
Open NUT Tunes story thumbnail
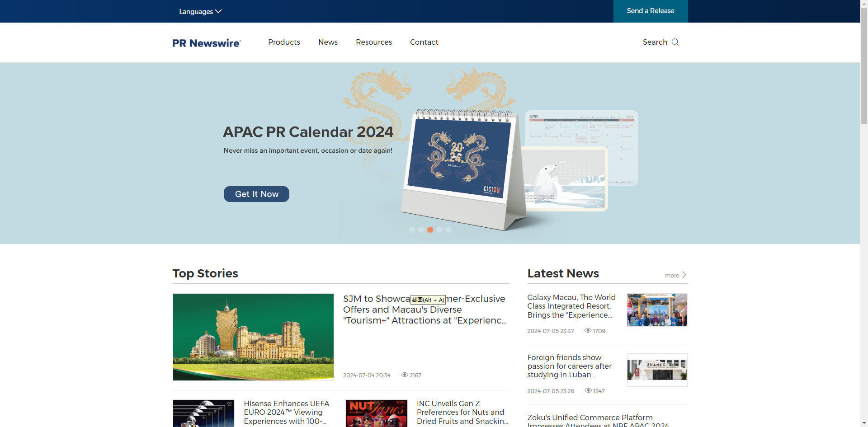tap(377, 413)
